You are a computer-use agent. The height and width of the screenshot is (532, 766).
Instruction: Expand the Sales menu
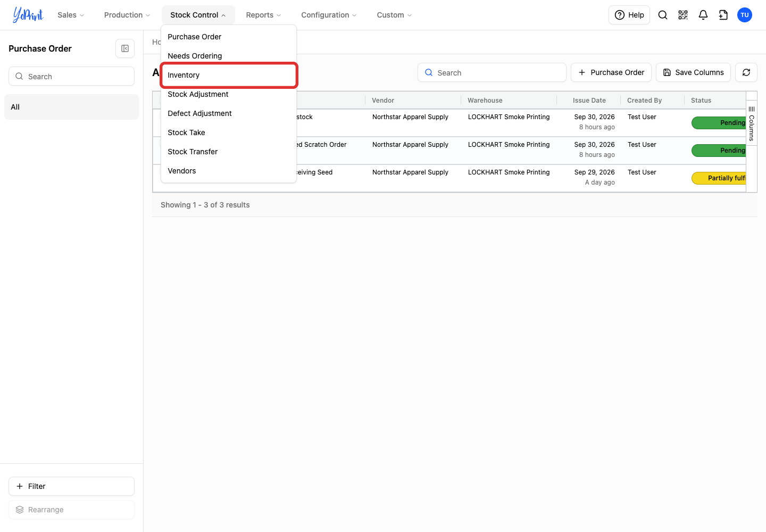pyautogui.click(x=71, y=15)
